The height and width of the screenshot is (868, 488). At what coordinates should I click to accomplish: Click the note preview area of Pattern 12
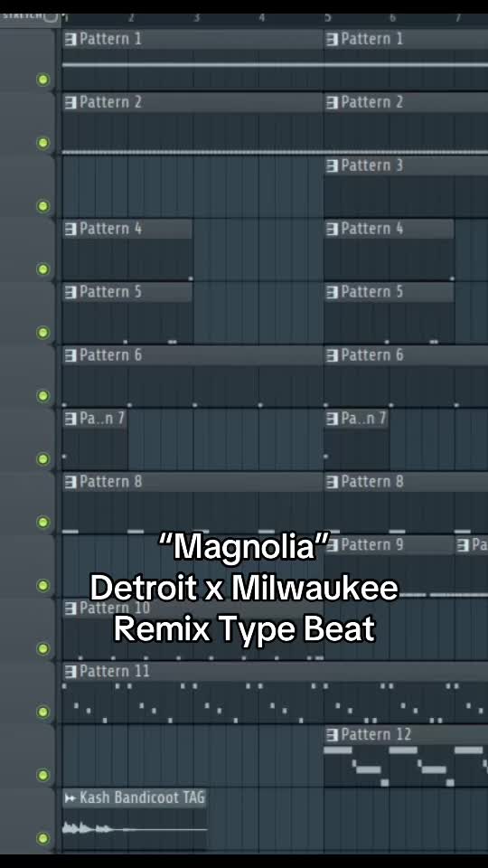[x=406, y=766]
